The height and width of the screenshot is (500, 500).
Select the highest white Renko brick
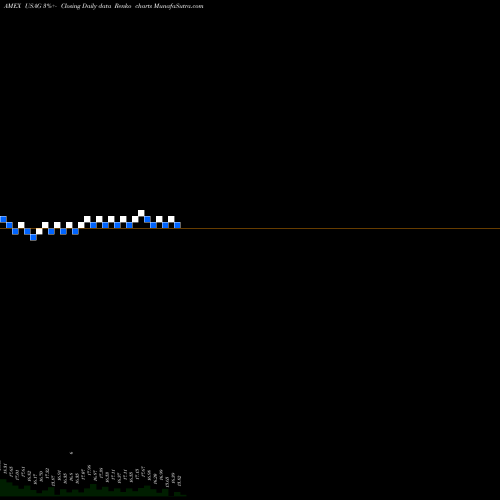point(141,213)
